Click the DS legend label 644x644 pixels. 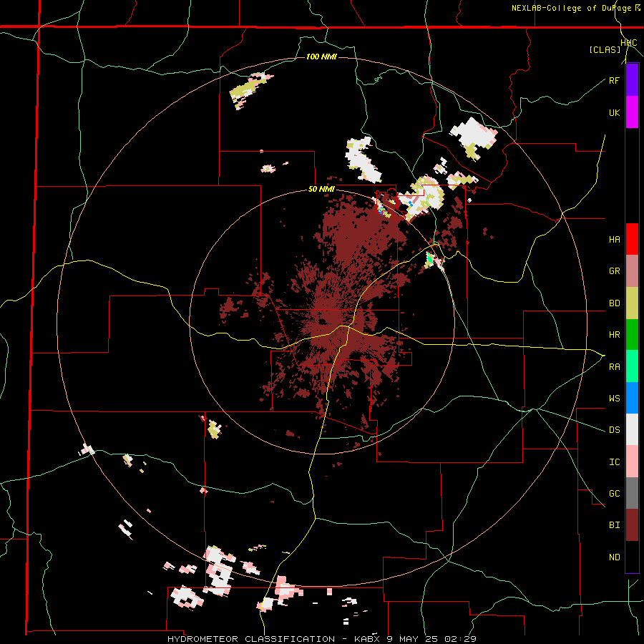click(614, 430)
